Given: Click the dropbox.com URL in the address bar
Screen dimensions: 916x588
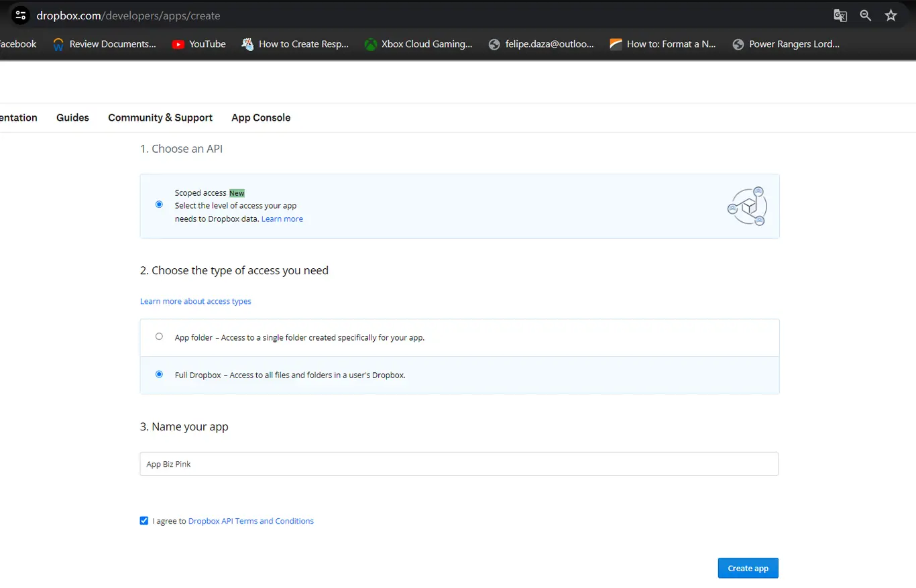Looking at the screenshot, I should [x=128, y=15].
